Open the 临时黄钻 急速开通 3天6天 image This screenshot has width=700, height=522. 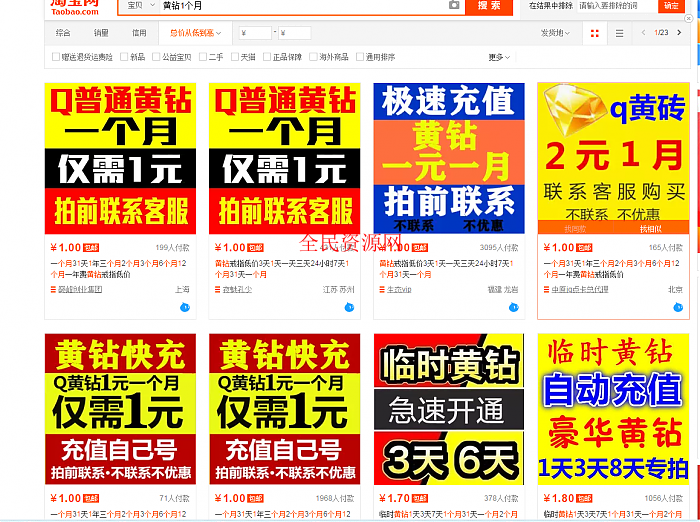pos(449,409)
